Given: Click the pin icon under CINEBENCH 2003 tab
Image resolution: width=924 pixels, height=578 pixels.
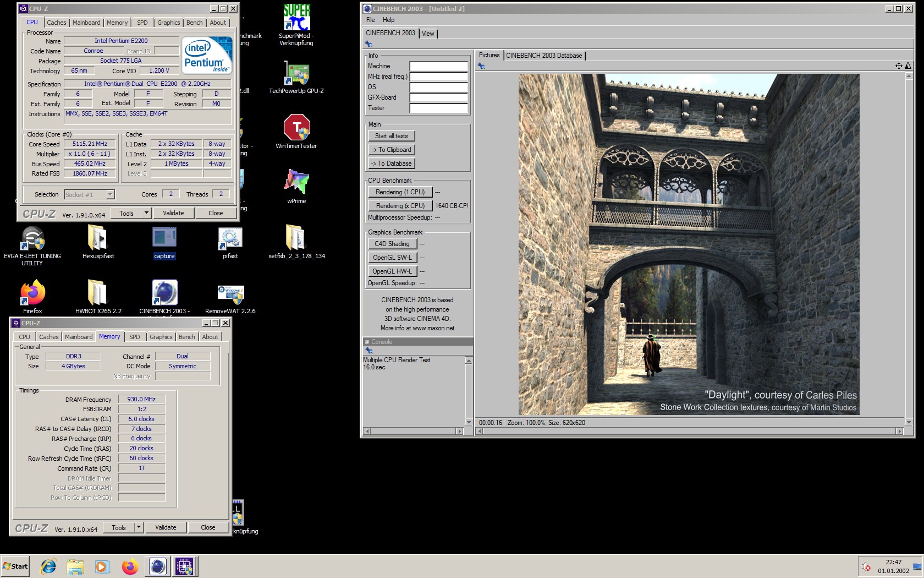Looking at the screenshot, I should [369, 44].
